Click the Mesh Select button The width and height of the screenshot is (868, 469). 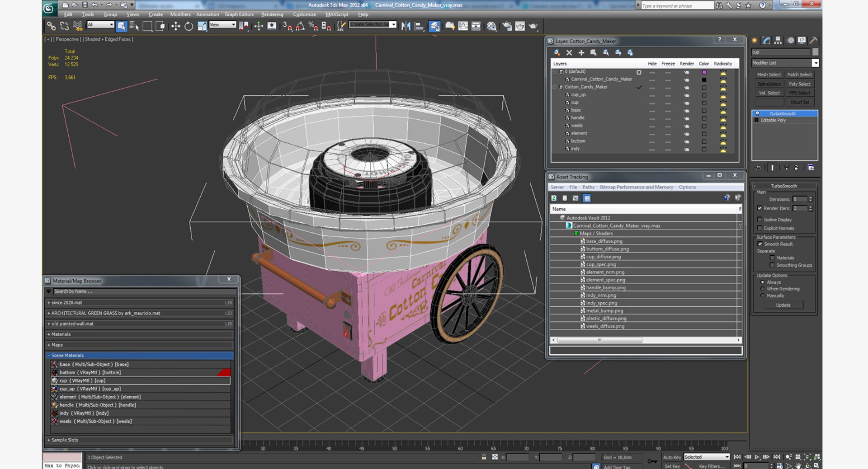[x=769, y=75]
